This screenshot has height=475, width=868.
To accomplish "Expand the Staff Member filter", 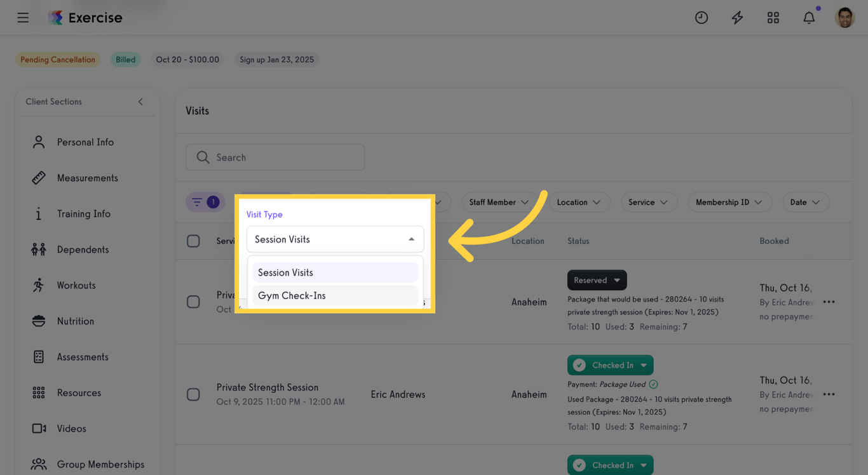I will point(499,202).
